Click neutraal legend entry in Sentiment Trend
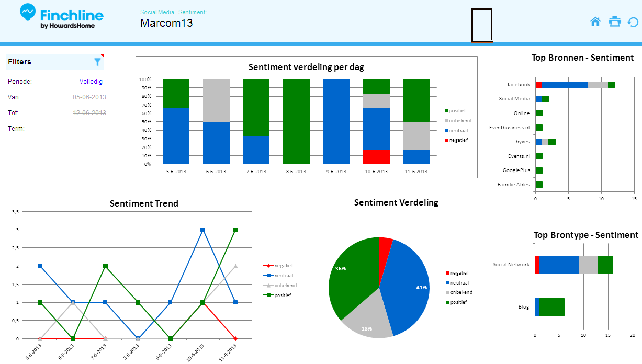 tap(278, 276)
